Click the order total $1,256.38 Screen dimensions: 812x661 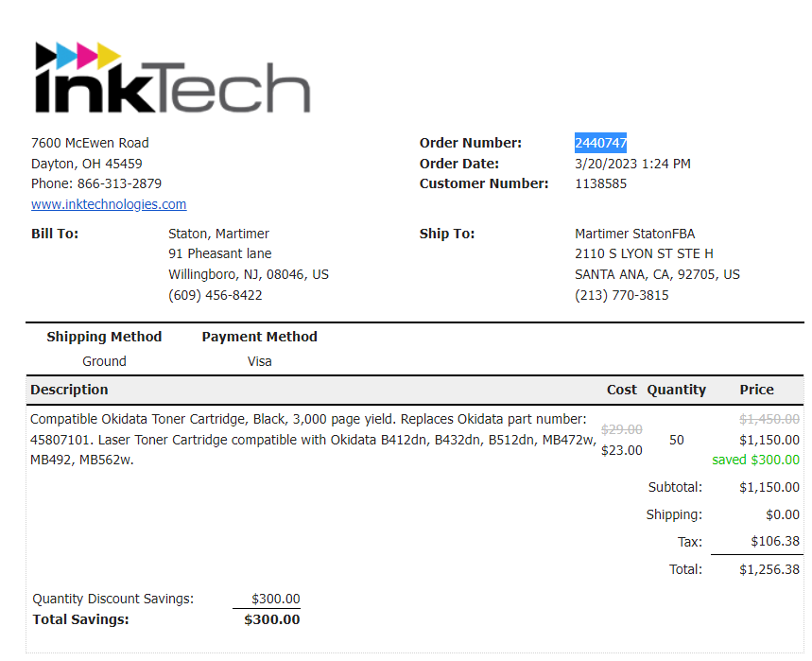click(769, 569)
